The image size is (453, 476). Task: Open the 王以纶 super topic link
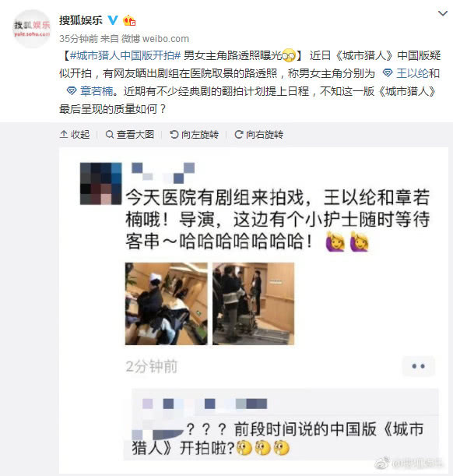click(412, 73)
